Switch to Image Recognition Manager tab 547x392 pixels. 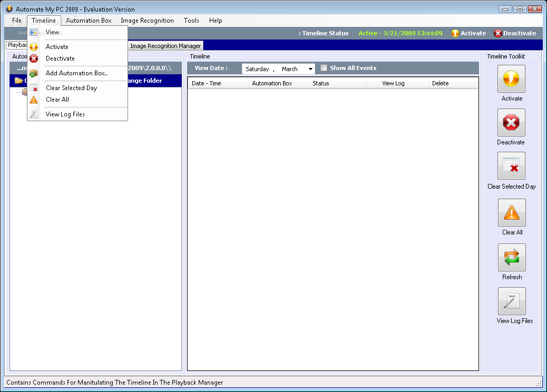coord(165,46)
